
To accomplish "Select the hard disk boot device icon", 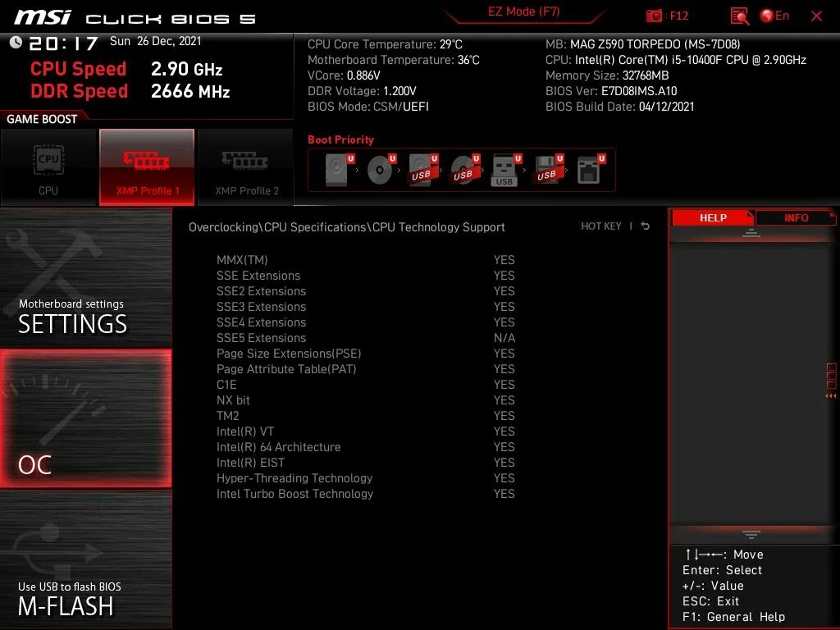I will (x=339, y=170).
